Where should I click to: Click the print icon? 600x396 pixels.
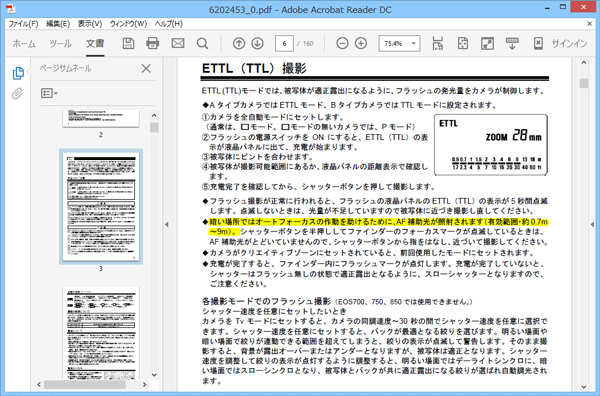pos(153,43)
